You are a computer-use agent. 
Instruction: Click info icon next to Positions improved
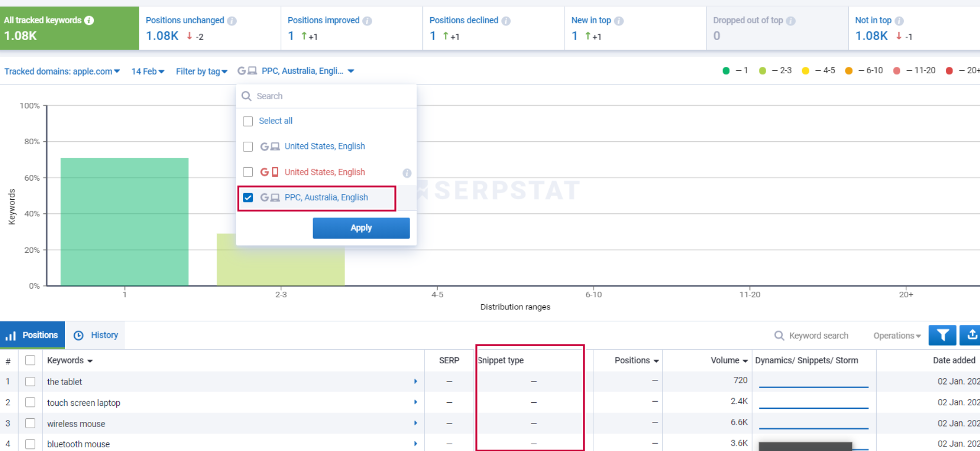(367, 21)
